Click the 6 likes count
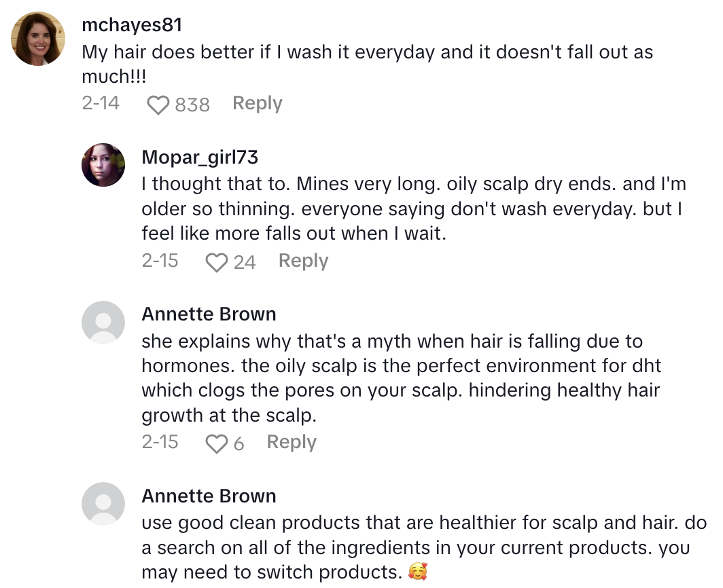The image size is (723, 588). 239,444
